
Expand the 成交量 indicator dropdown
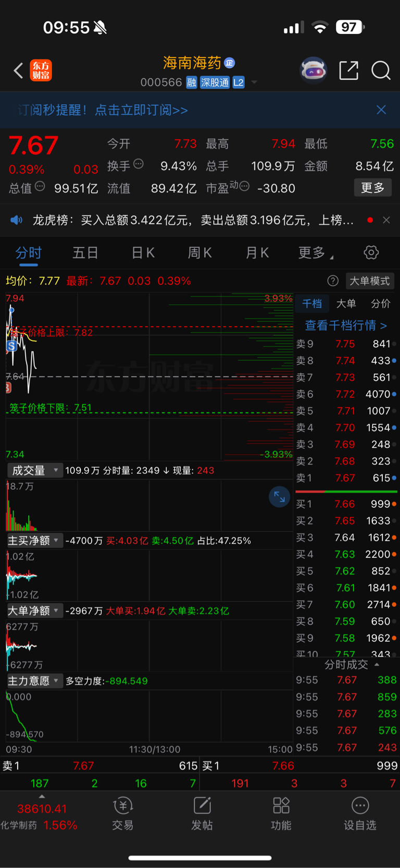tap(34, 470)
